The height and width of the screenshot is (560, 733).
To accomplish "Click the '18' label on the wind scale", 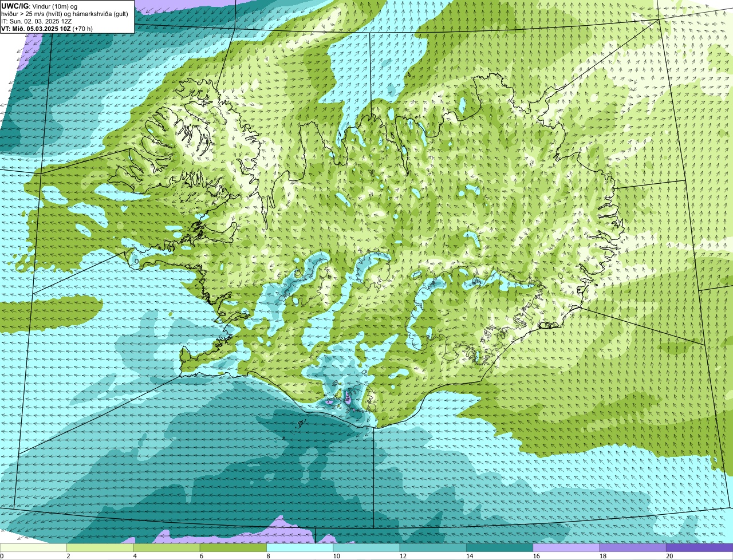I will (x=602, y=556).
